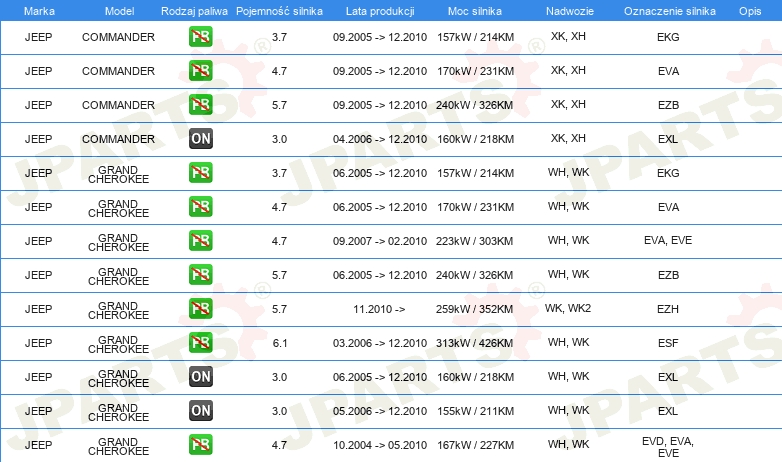Select the 223kW / 303KM power cell
This screenshot has height=462, width=782.
[x=475, y=241]
